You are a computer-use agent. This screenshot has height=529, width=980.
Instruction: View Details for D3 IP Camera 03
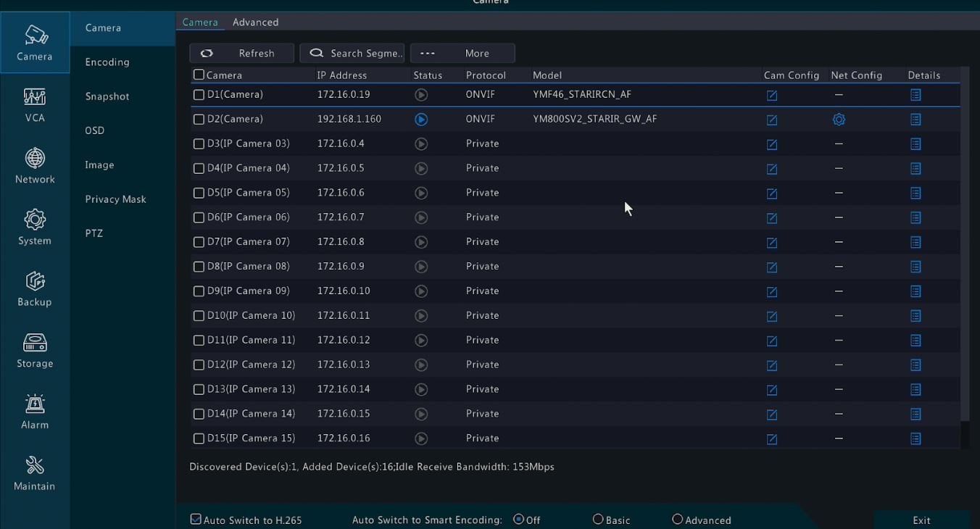[x=915, y=144]
